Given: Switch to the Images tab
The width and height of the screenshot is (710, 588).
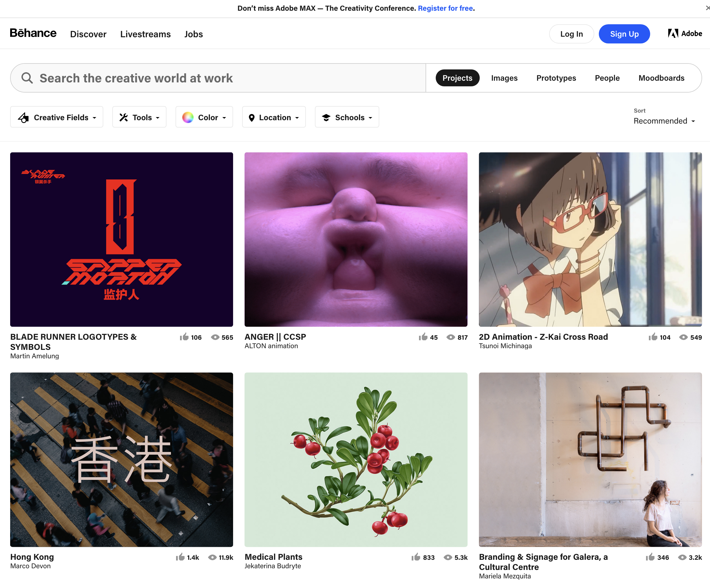Looking at the screenshot, I should point(504,78).
